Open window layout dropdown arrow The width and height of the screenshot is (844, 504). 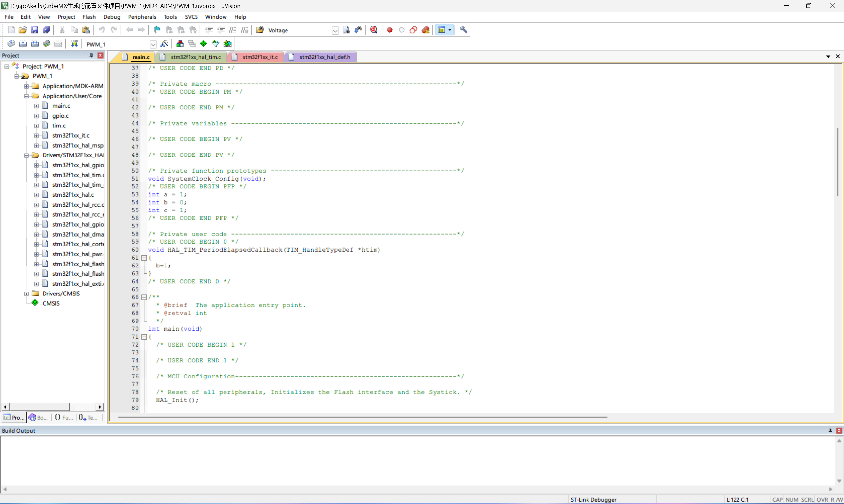click(x=450, y=30)
